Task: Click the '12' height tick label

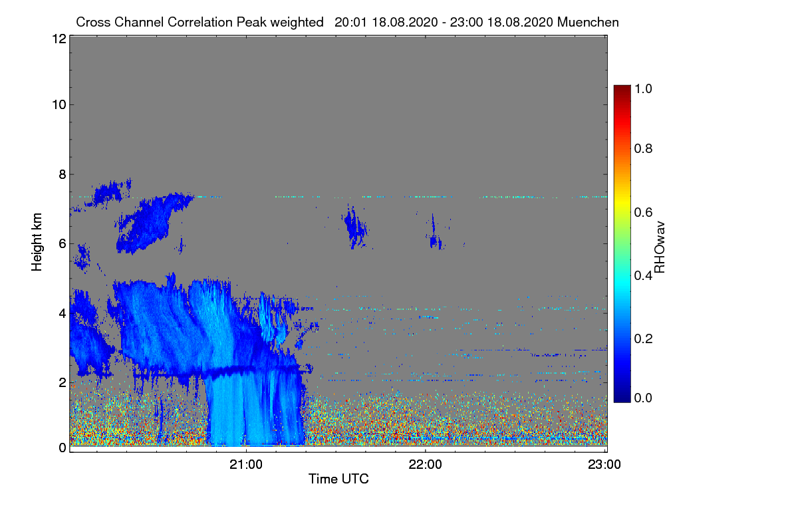Action: point(59,39)
